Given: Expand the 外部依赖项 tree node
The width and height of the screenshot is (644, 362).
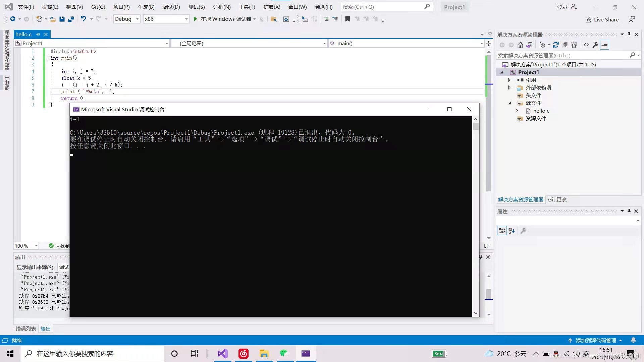Looking at the screenshot, I should [509, 87].
